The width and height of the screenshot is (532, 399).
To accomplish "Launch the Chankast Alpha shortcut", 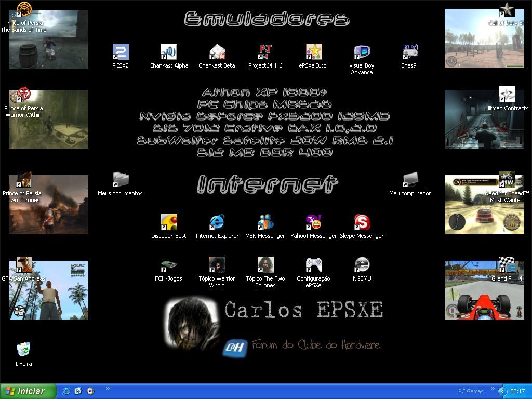I will coord(169,52).
